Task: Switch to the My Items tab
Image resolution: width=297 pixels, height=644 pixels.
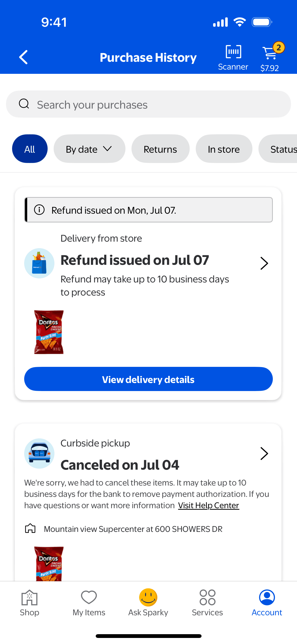Action: (89, 602)
